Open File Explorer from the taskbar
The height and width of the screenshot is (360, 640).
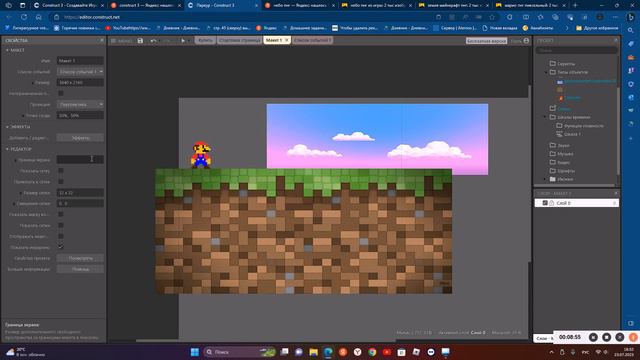[313, 352]
